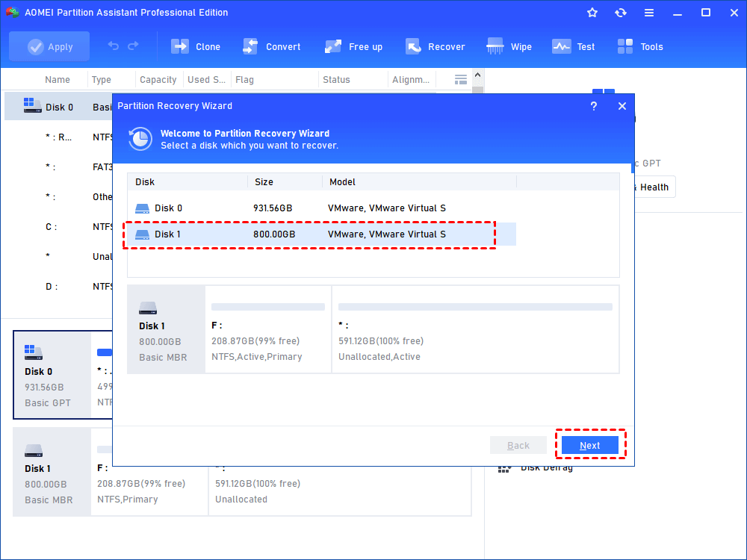Click the AOMEI app logo icon
Screen dimensions: 747x560
coord(13,13)
